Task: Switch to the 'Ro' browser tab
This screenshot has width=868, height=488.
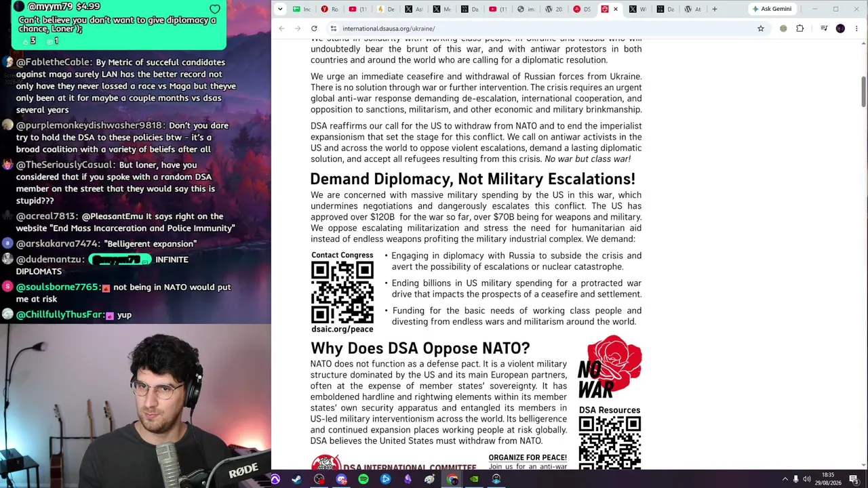Action: [330, 9]
